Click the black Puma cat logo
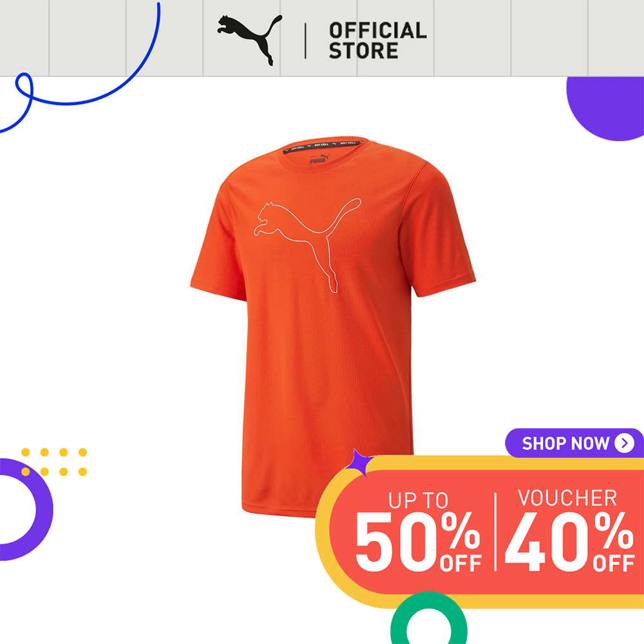The image size is (644, 644). pyautogui.click(x=250, y=39)
